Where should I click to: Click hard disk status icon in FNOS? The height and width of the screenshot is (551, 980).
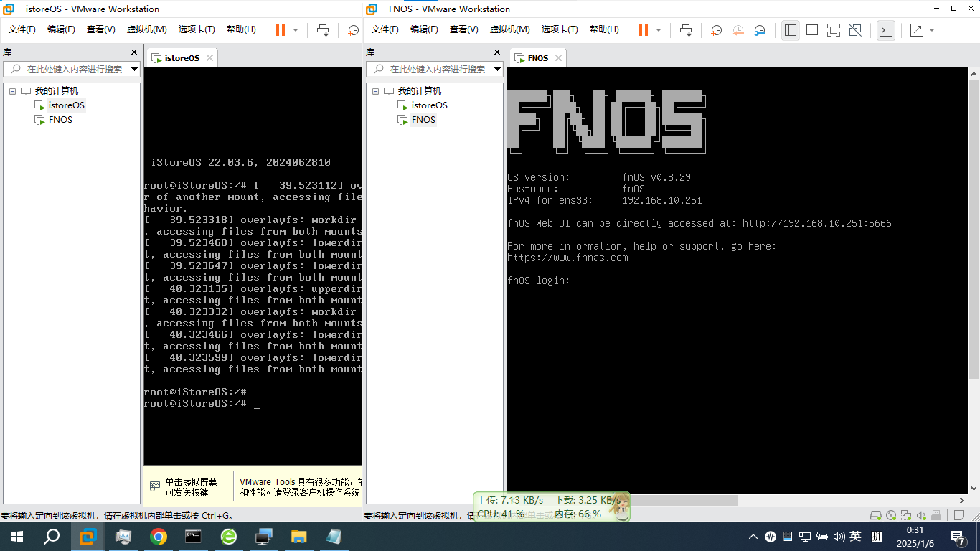(x=875, y=515)
